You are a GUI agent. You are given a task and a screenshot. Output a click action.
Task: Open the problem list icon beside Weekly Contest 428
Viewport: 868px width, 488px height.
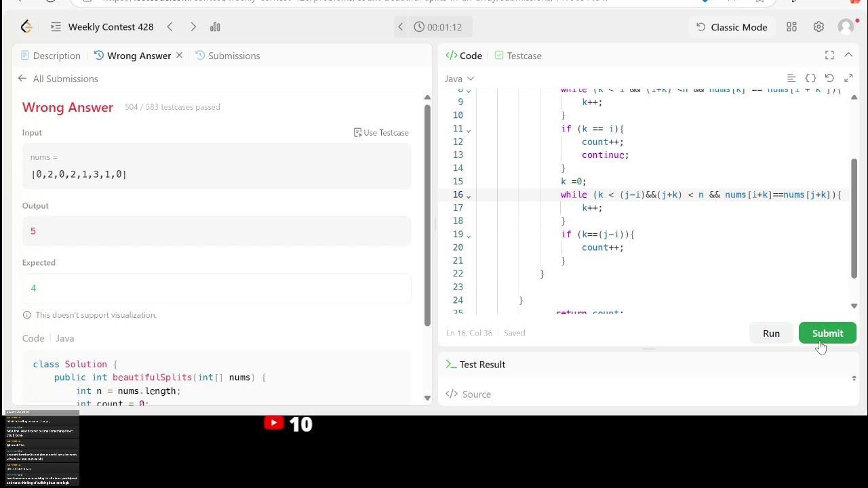click(56, 27)
